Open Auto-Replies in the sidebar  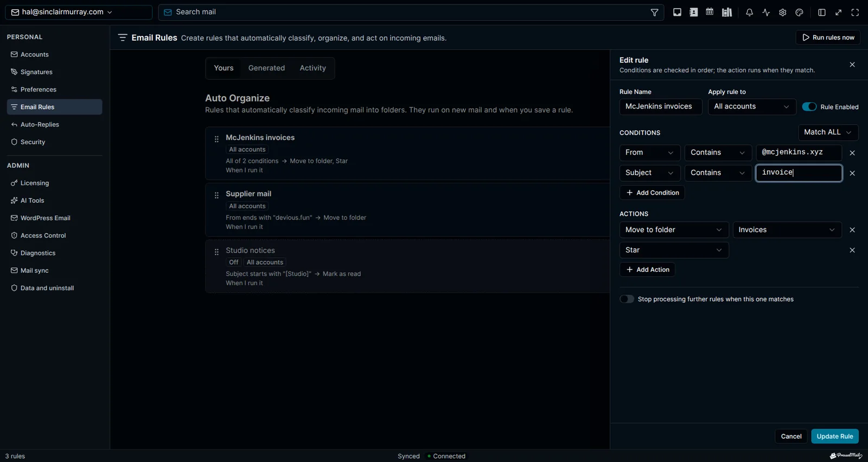click(54, 125)
